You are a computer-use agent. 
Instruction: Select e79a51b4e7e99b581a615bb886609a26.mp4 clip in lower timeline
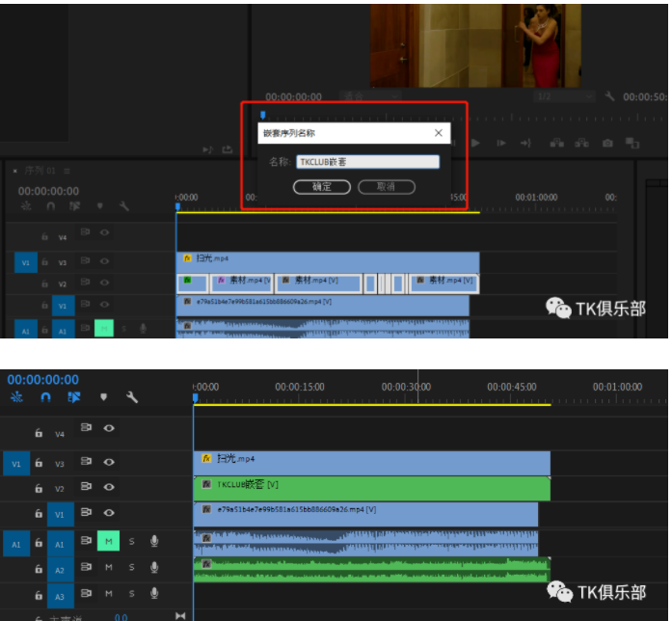(x=365, y=515)
